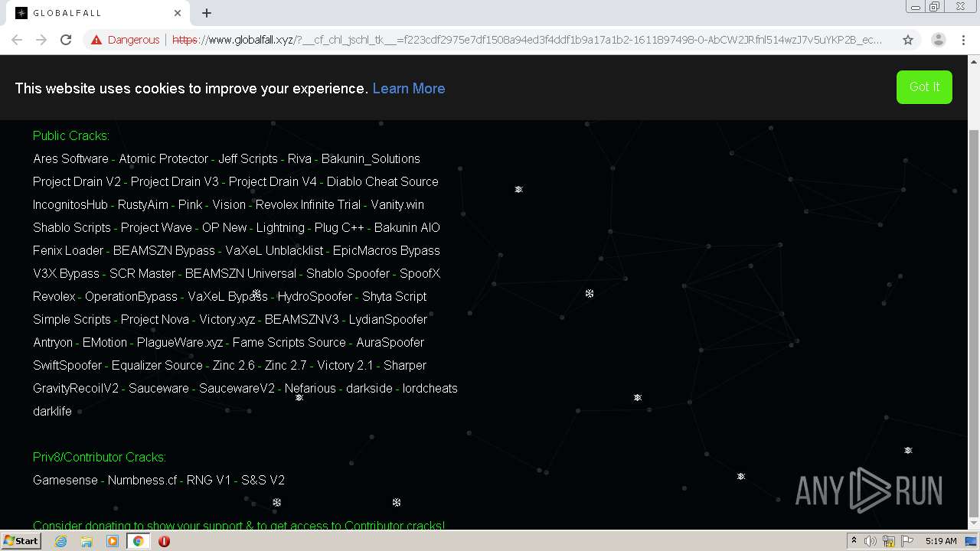Open S&S V2 entry
The height and width of the screenshot is (551, 980).
[x=263, y=480]
